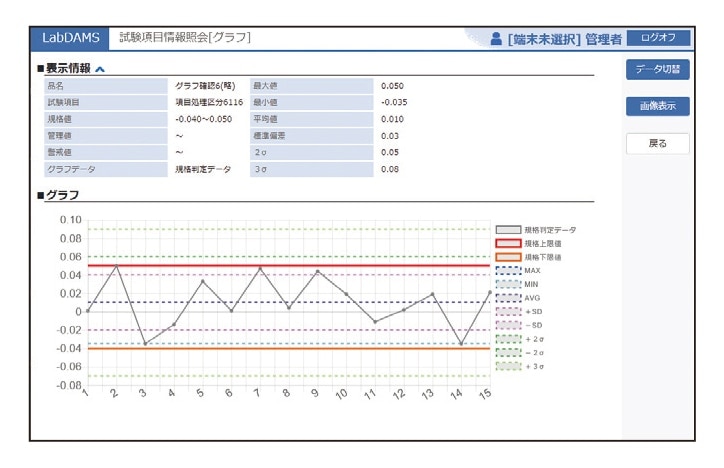Click the LabDAMS logo tab
The image size is (724, 468).
click(71, 38)
